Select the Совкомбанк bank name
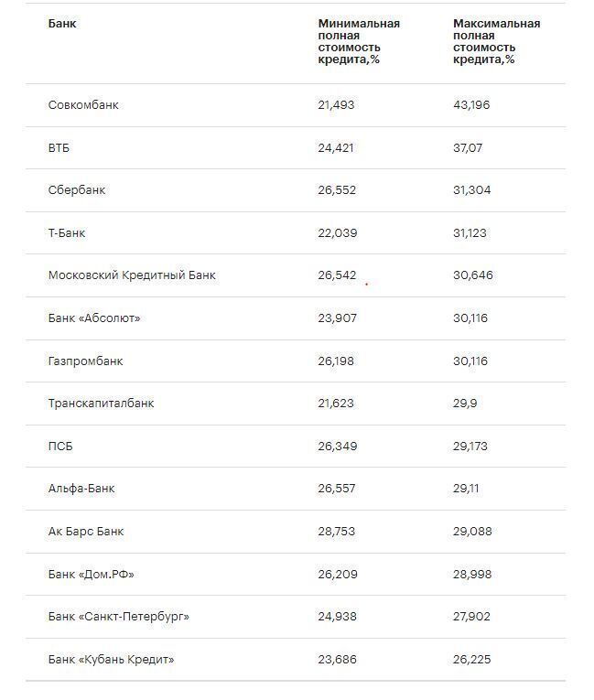Viewport: 594px width, 700px height. 83,105
